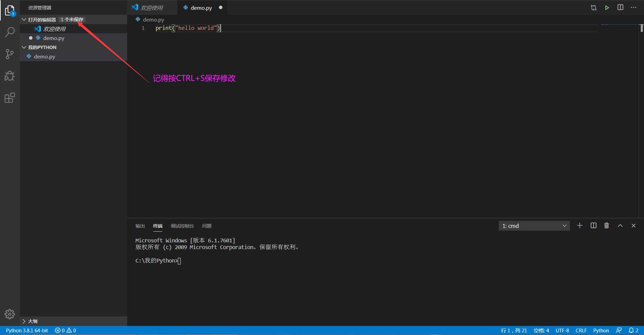This screenshot has height=335, width=644.
Task: Kill the terminal with trash icon
Action: [x=606, y=226]
